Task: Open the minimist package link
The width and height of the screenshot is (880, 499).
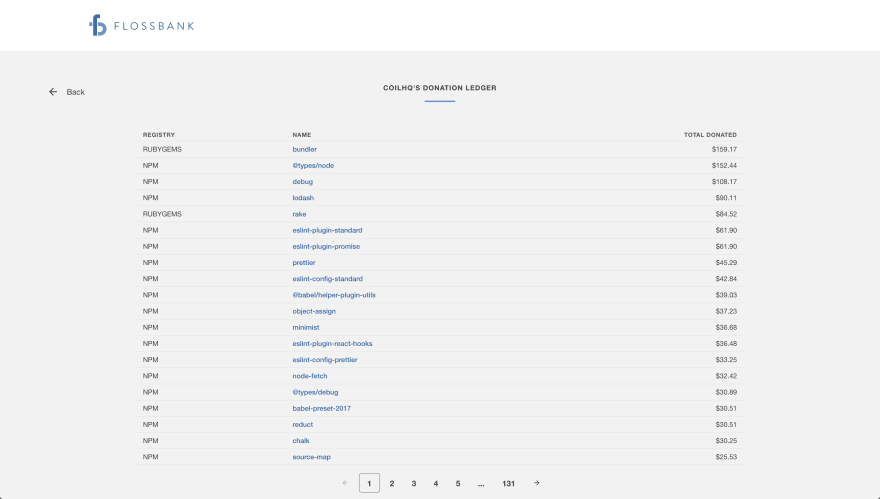Action: point(306,327)
